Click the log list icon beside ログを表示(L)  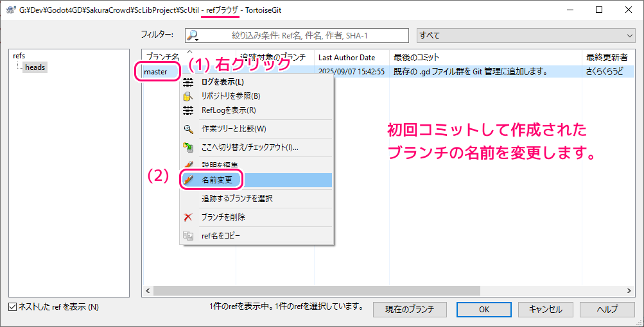[x=188, y=83]
